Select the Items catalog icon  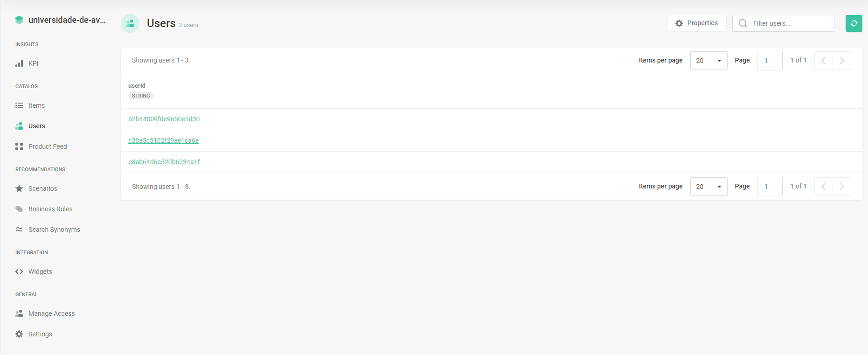pos(19,105)
